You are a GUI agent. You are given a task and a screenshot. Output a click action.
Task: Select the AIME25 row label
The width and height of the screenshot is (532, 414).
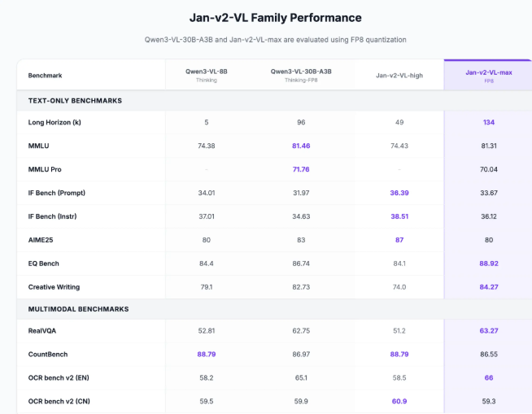[41, 240]
